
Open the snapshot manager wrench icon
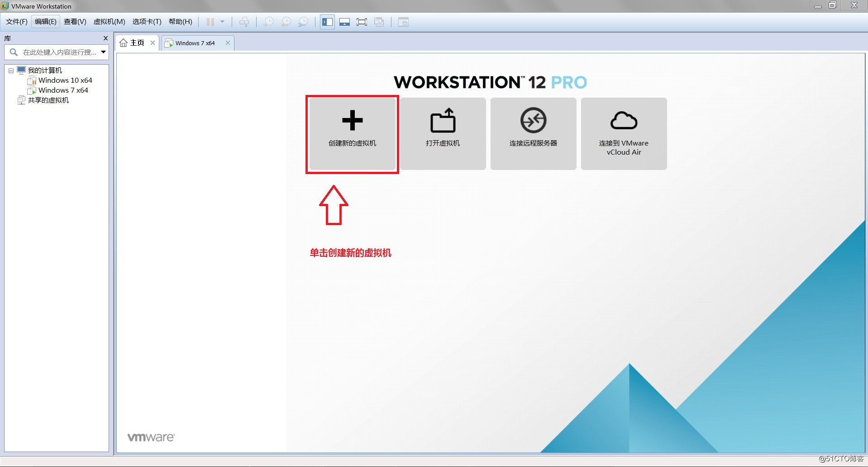[303, 22]
